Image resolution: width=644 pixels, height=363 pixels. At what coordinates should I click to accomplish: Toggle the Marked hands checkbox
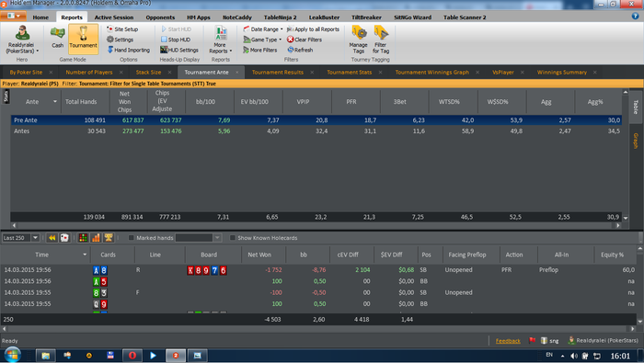pyautogui.click(x=132, y=238)
